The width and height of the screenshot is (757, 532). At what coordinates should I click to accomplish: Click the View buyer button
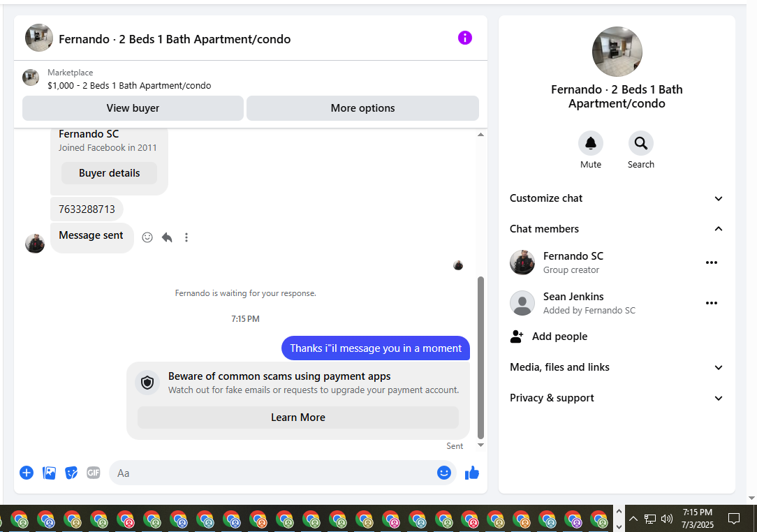pos(133,108)
